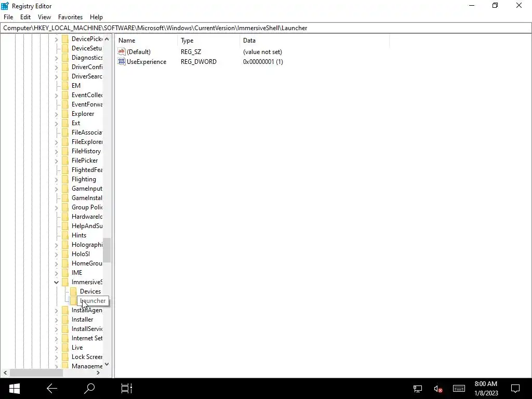Select the (Default) value name
Screen dimensions: 532x399
[x=138, y=52]
